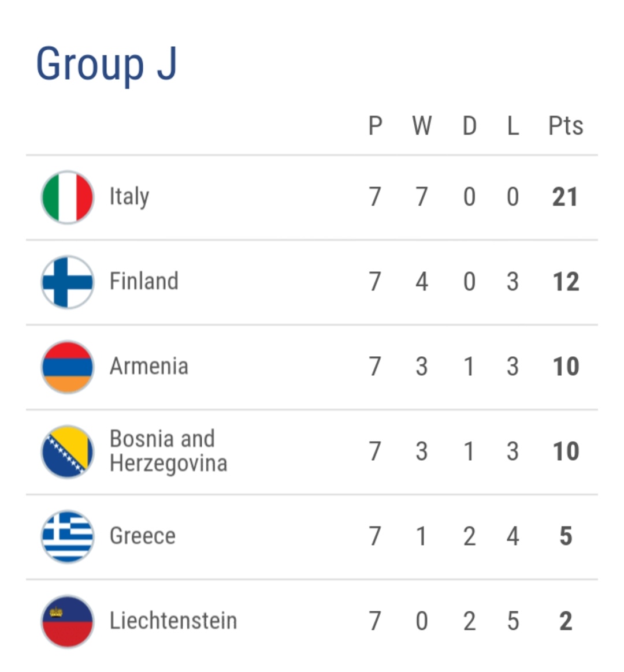Click the Bosnia and Herzegovina flag icon
The height and width of the screenshot is (672, 624).
68,451
